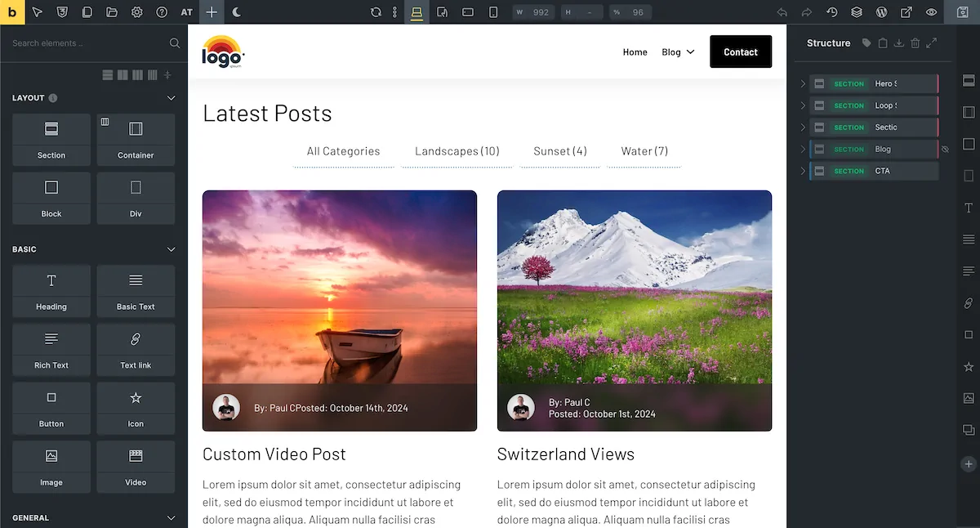Open the pages document icon
The image size is (980, 528).
point(87,12)
